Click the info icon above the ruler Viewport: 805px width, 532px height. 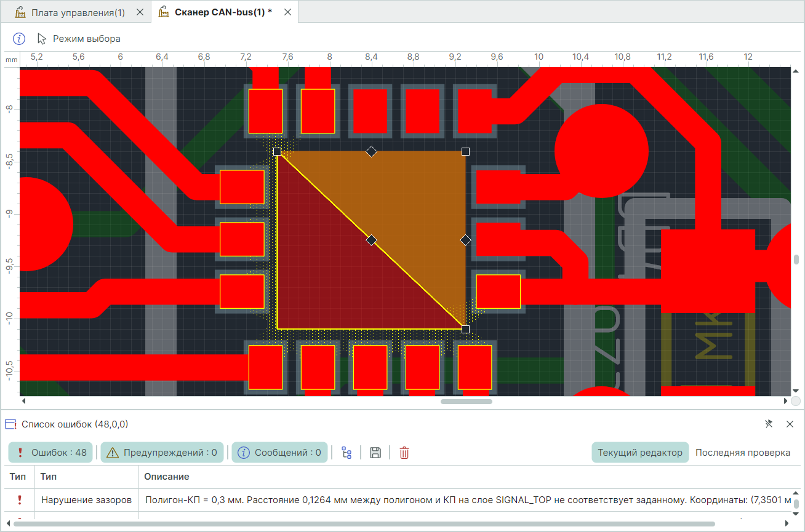click(x=19, y=39)
